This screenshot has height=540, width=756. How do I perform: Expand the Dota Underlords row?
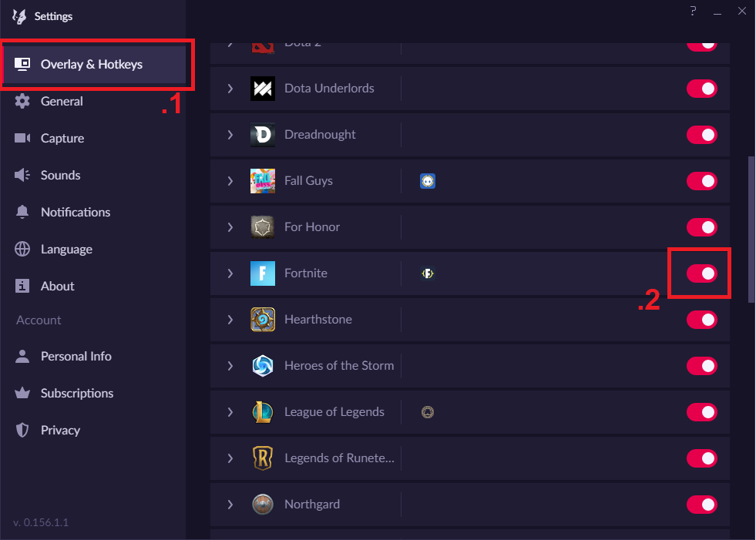pos(230,89)
